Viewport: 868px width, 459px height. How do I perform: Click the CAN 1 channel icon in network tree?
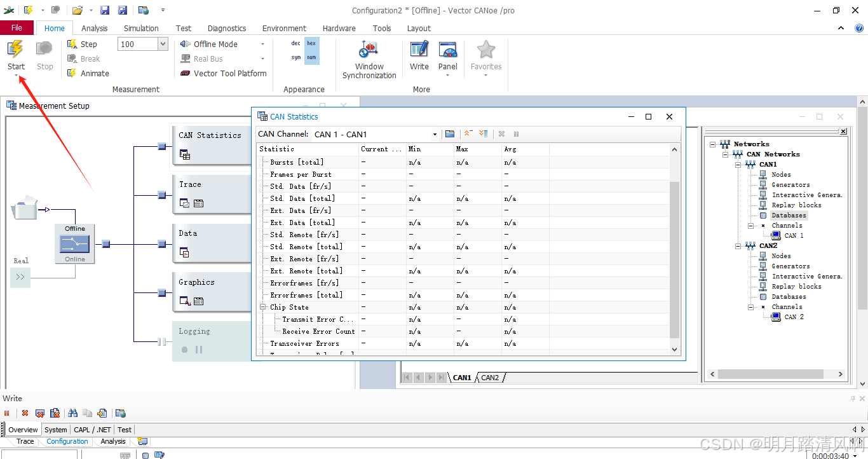click(776, 235)
